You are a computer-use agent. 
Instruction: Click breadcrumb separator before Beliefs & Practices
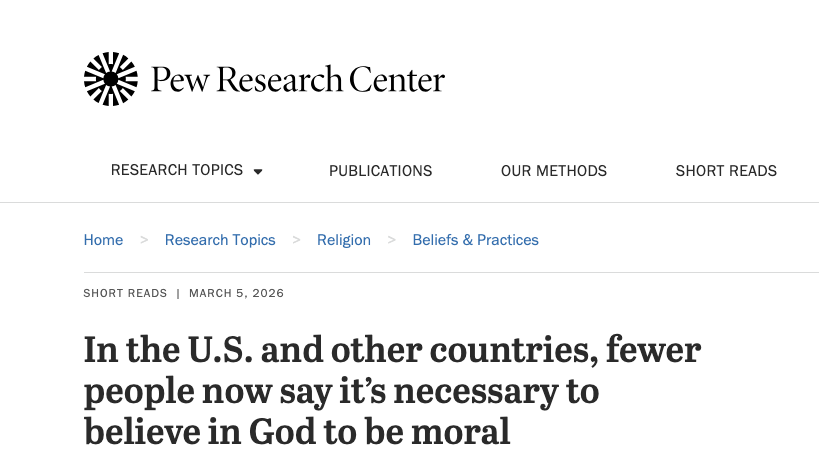pos(392,240)
